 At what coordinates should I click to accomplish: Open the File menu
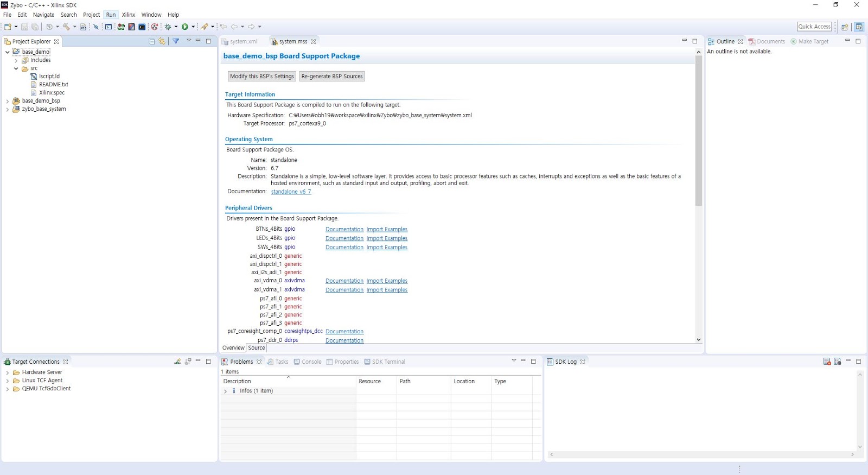coord(7,15)
